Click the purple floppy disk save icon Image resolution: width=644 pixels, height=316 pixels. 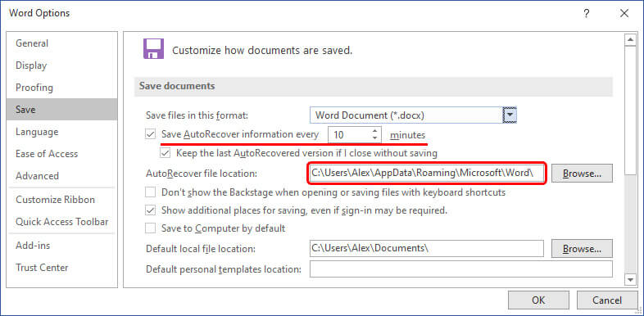click(x=153, y=49)
